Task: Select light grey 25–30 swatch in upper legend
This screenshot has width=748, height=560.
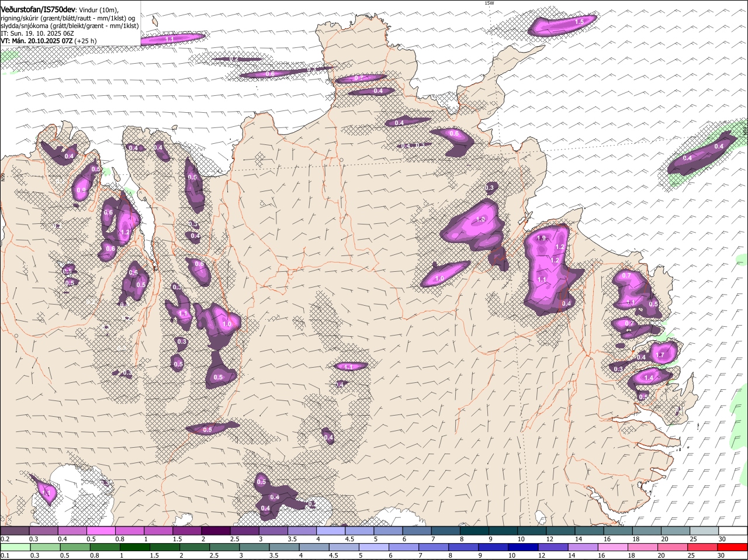Action: tap(705, 530)
